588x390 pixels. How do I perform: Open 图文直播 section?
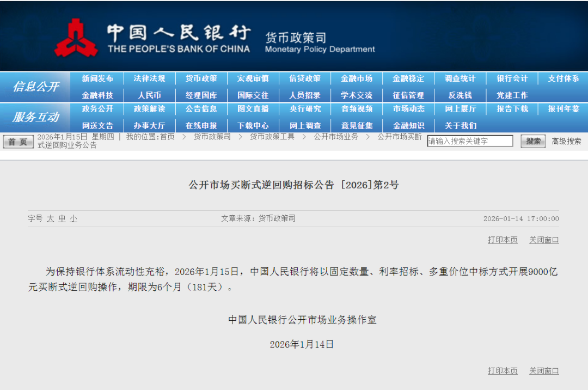[x=253, y=109]
